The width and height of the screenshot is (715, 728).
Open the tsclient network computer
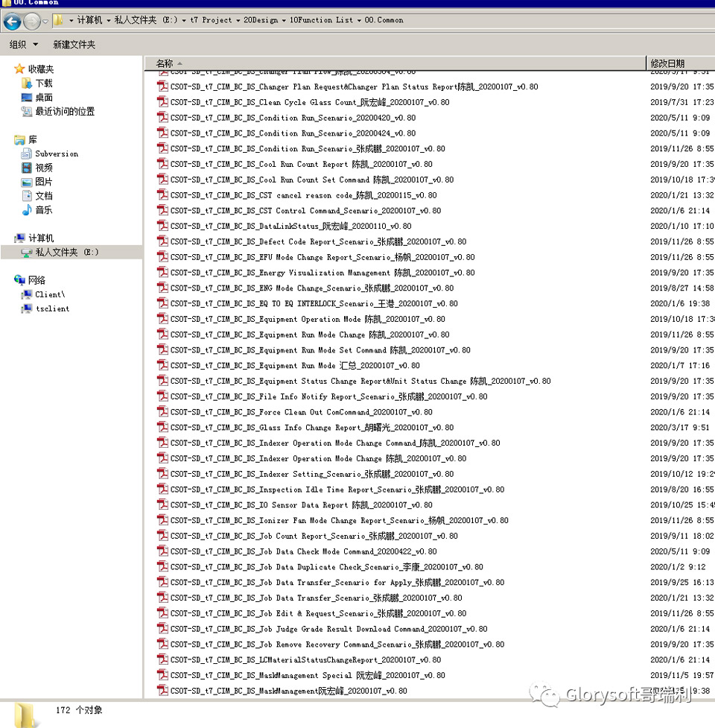pos(52,308)
